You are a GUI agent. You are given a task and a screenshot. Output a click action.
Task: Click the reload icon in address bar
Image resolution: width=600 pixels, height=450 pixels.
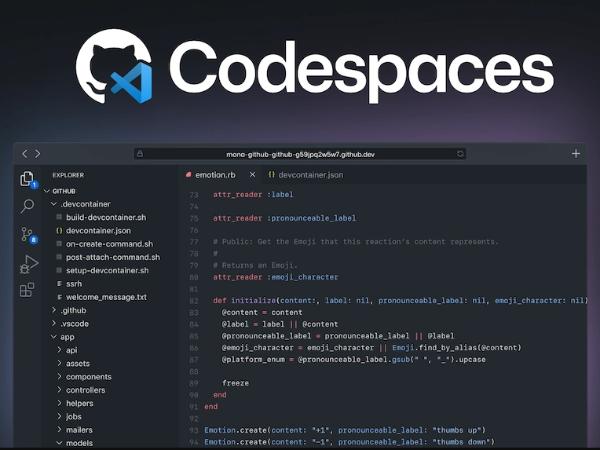460,154
